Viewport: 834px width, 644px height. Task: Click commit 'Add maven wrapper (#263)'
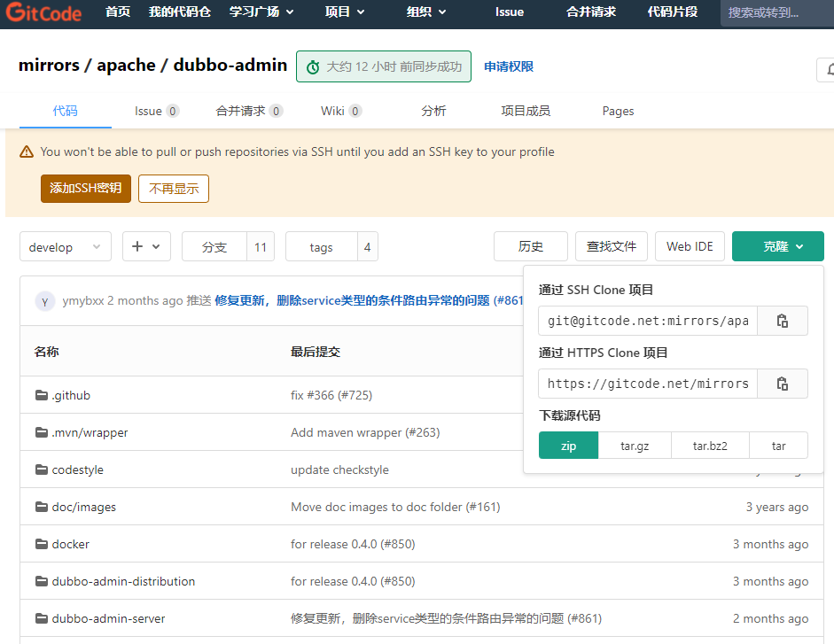pyautogui.click(x=365, y=432)
